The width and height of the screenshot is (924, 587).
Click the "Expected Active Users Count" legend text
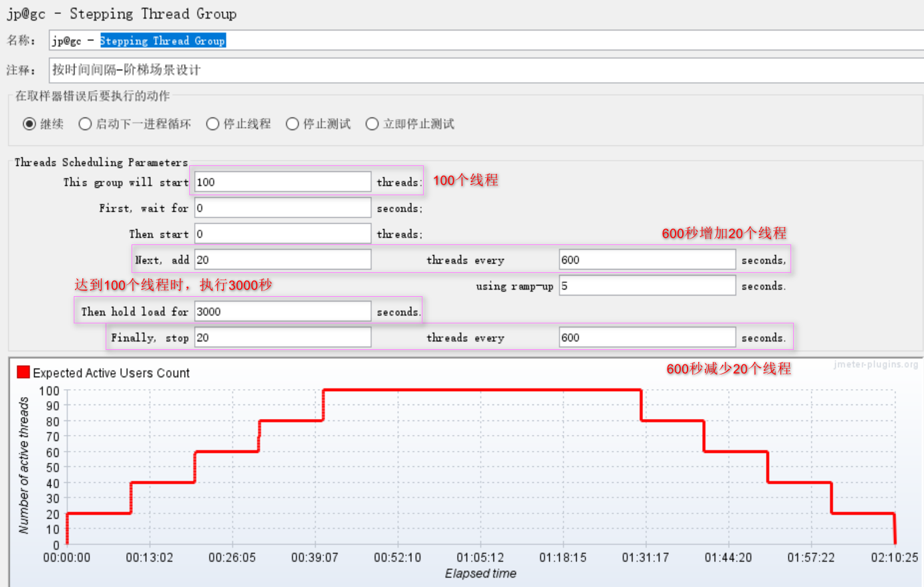click(x=111, y=373)
